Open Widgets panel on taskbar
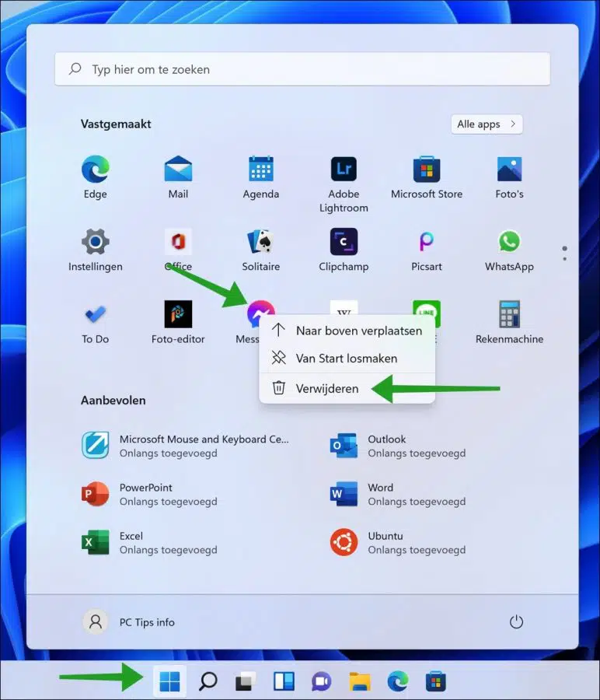Image resolution: width=600 pixels, height=700 pixels. point(284,681)
